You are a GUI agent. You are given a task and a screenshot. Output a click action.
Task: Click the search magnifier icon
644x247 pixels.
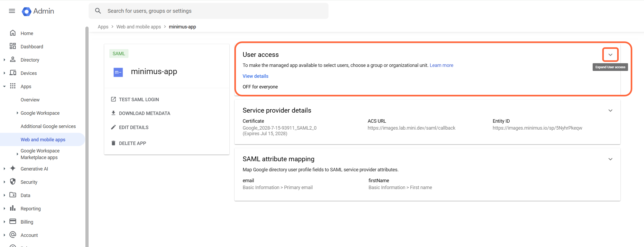[x=98, y=11]
